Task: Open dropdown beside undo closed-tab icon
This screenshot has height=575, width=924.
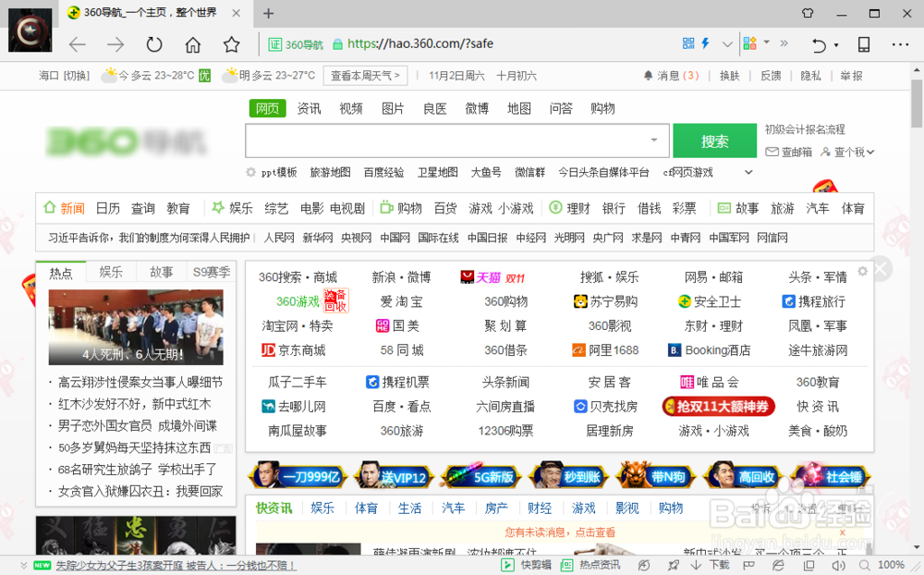Action: pyautogui.click(x=836, y=45)
